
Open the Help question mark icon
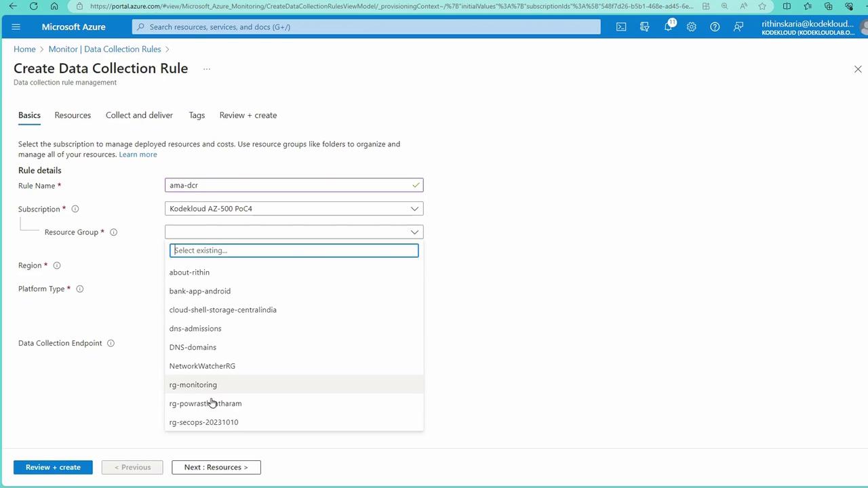715,27
